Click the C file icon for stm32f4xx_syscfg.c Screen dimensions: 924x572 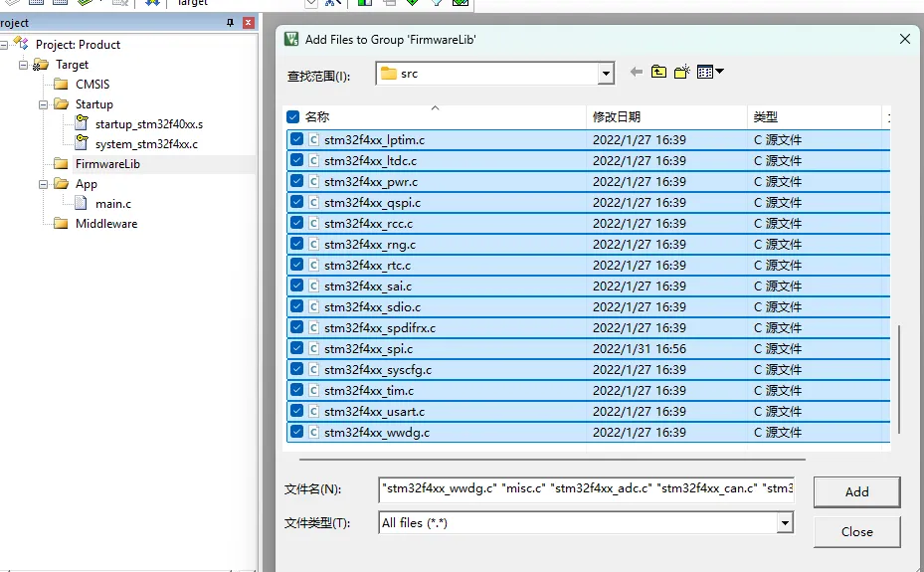(x=314, y=369)
